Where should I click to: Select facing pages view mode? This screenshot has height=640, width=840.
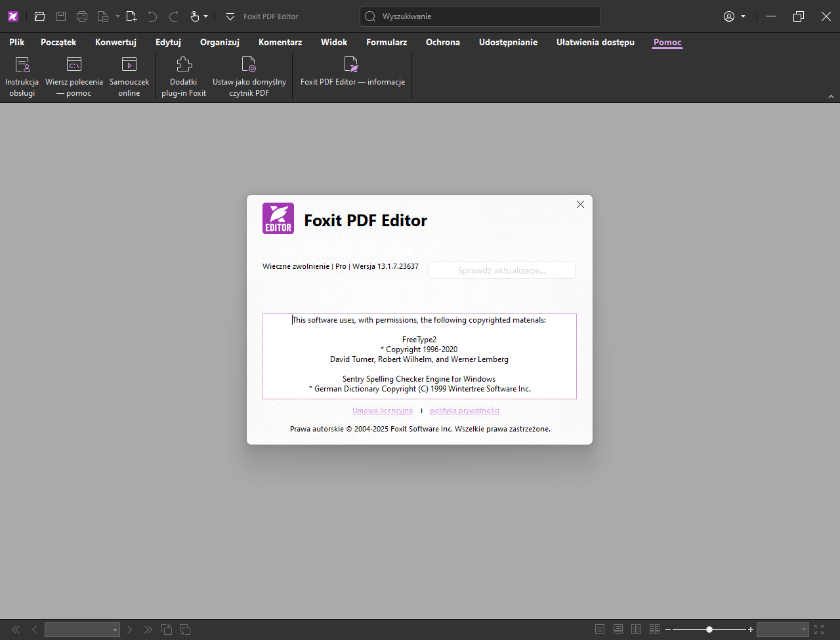(637, 630)
